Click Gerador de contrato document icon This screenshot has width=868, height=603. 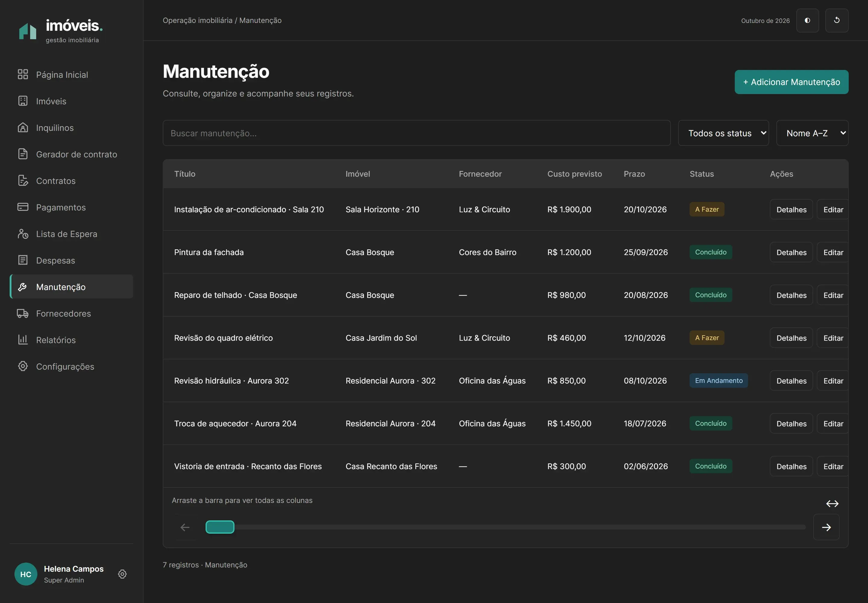tap(23, 154)
